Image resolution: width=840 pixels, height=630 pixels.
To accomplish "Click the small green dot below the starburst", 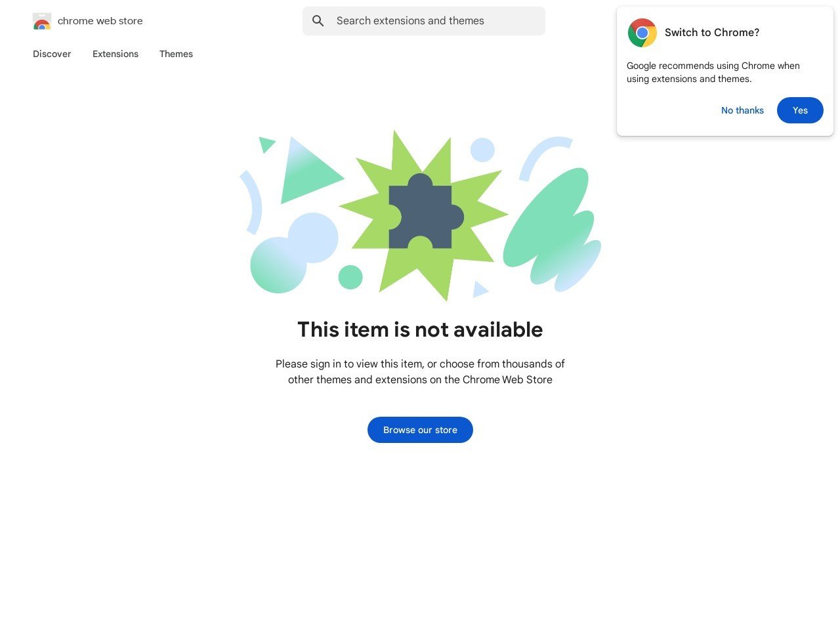I will click(350, 277).
